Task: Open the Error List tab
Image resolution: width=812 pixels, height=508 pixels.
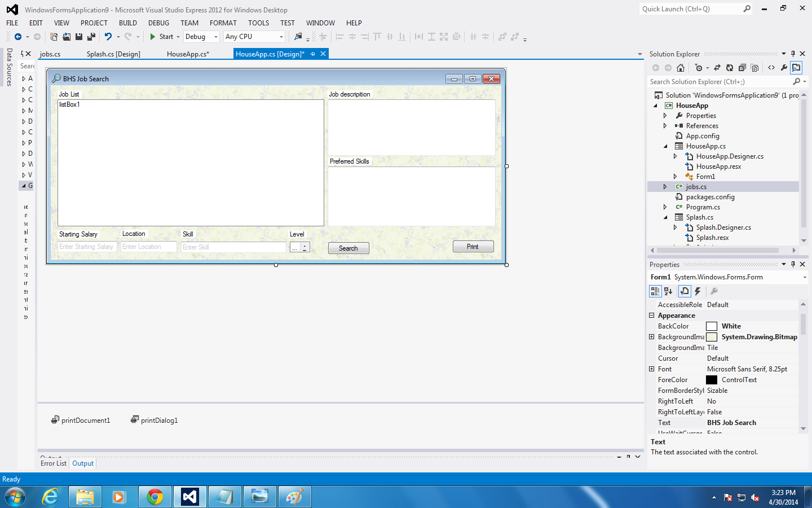Action: (x=54, y=463)
